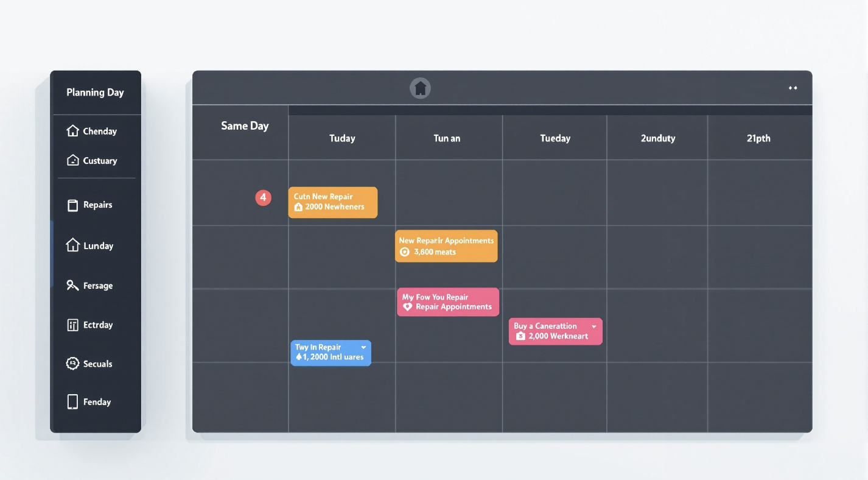
Task: Select the Tueday column header
Action: pyautogui.click(x=555, y=138)
